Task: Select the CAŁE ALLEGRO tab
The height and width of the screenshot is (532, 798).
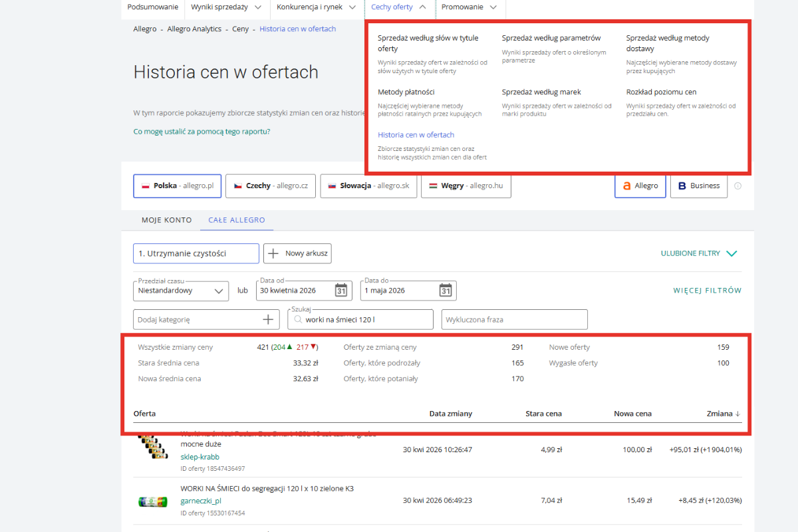Action: coord(237,220)
